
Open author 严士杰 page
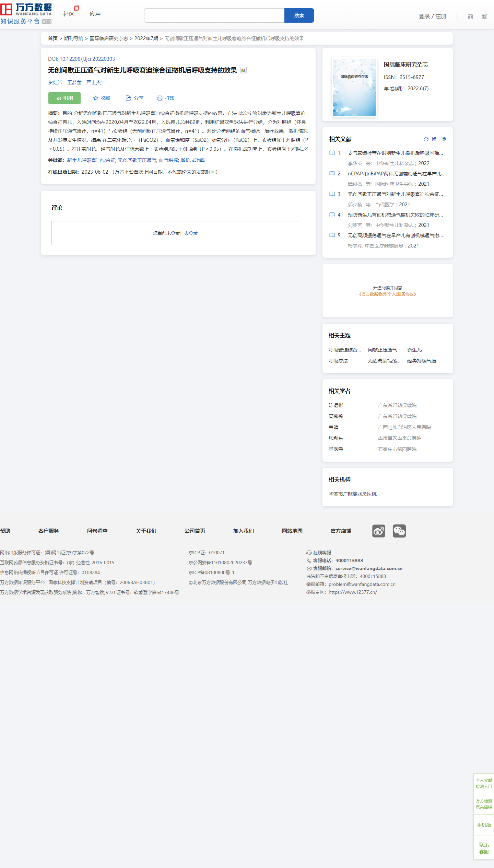[94, 82]
